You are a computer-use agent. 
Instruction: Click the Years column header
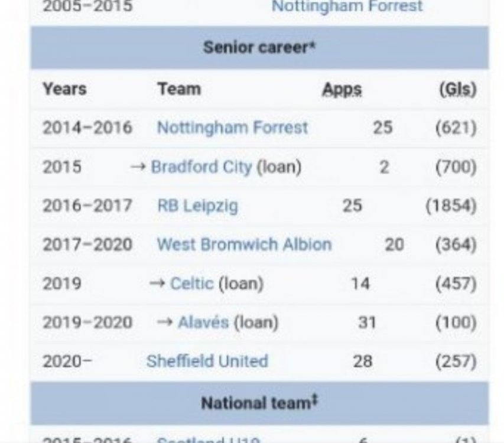[64, 89]
